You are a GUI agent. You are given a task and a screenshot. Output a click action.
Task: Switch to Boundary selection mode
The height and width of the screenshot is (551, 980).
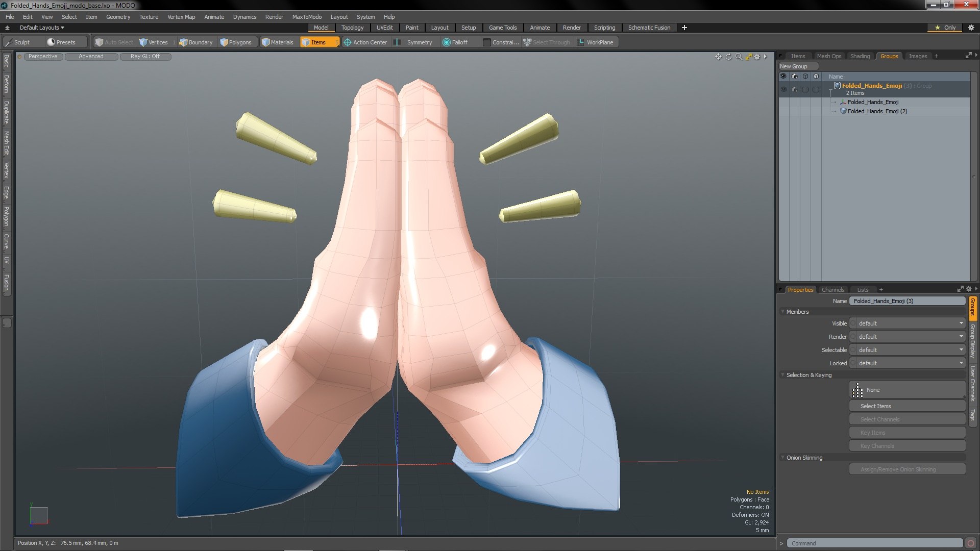[x=196, y=42]
